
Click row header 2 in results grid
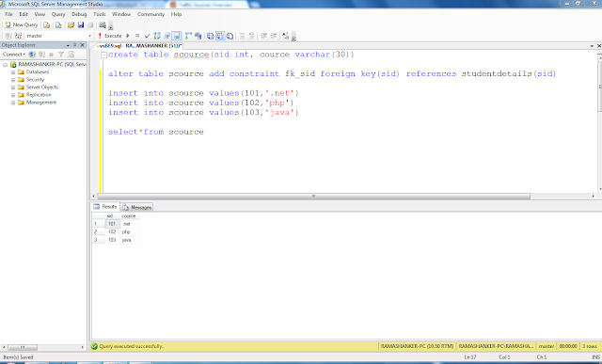[x=98, y=231]
